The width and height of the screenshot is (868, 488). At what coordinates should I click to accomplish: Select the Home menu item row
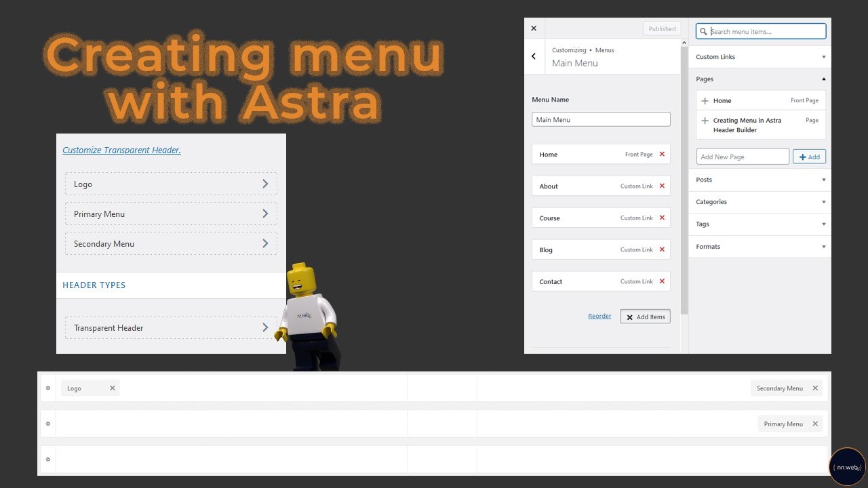601,155
